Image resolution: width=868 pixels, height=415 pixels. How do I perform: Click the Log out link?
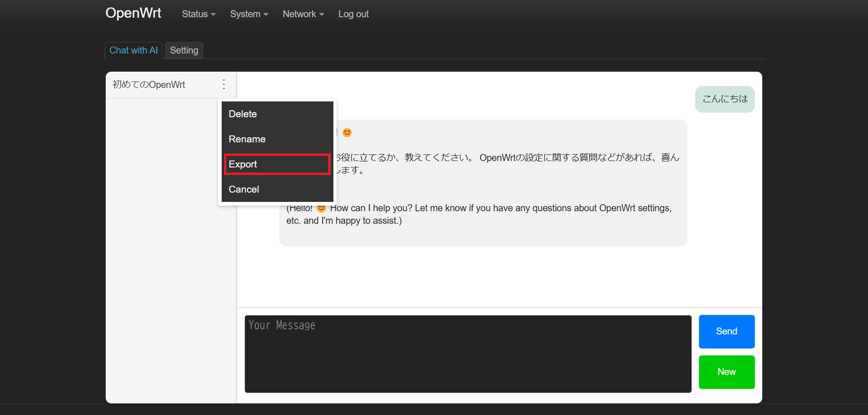pyautogui.click(x=353, y=14)
